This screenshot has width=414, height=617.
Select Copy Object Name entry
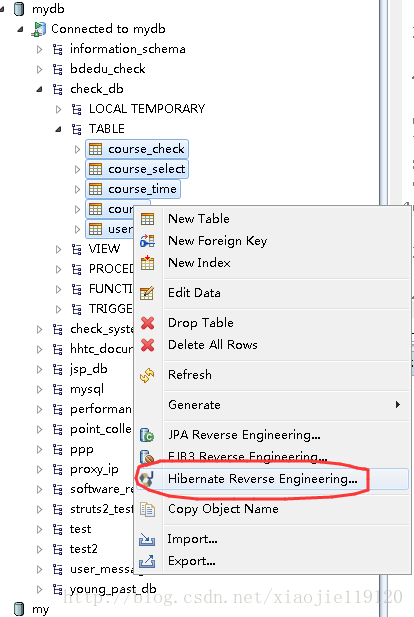coord(272,509)
